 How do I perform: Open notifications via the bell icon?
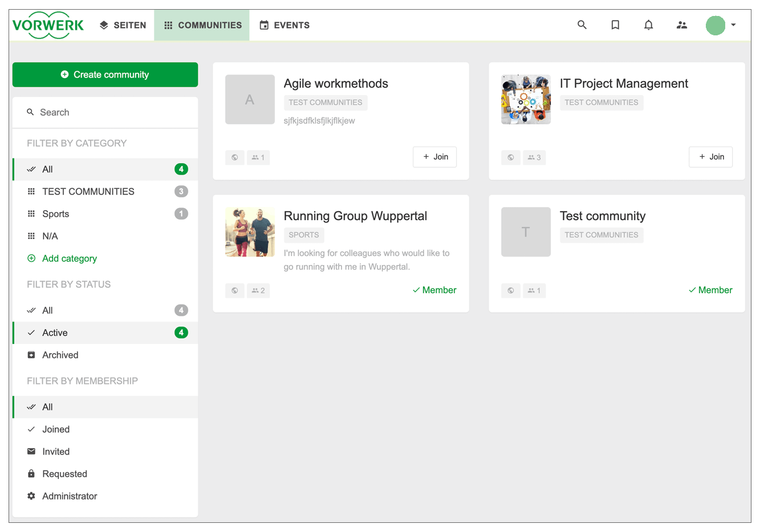(648, 25)
